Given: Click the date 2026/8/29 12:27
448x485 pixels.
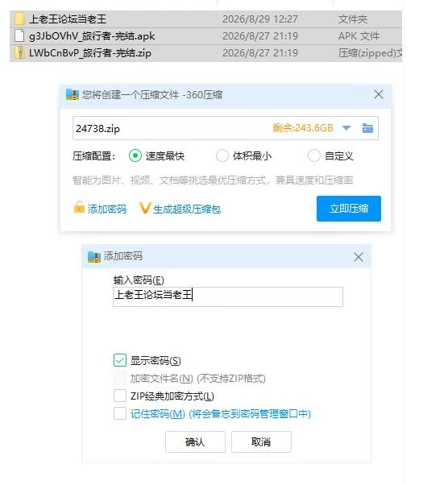Looking at the screenshot, I should pos(260,19).
